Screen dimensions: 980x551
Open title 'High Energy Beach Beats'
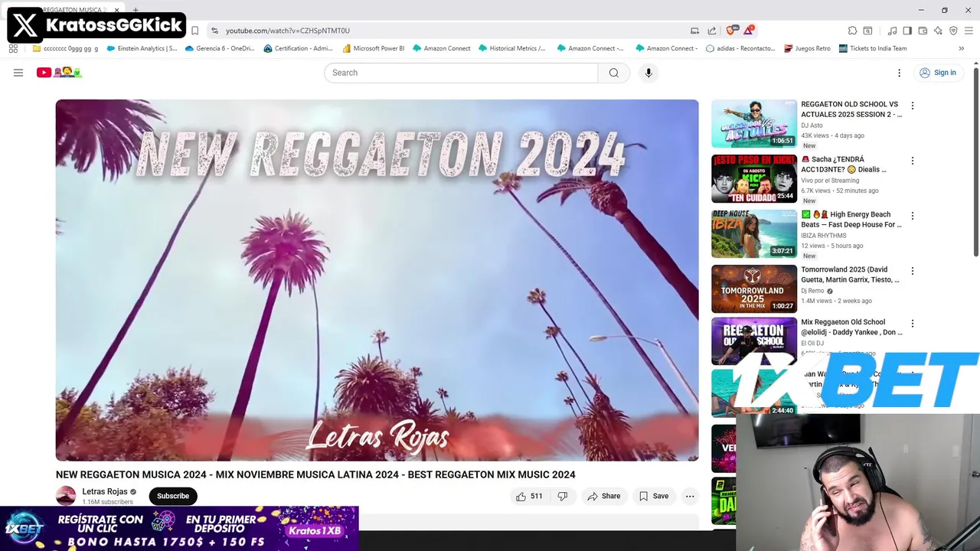(x=851, y=220)
